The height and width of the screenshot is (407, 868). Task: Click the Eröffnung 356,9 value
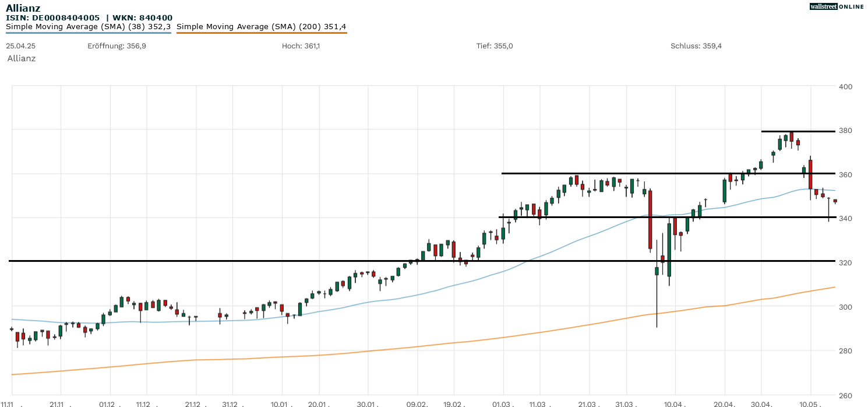point(117,46)
